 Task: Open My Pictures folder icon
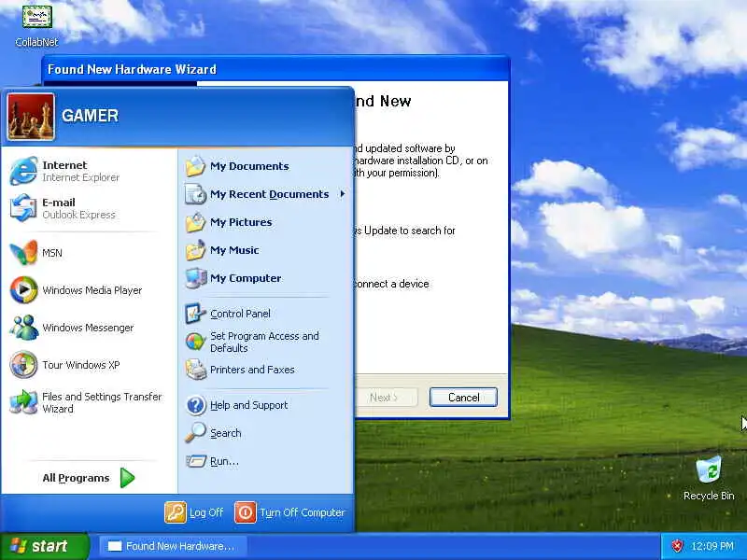[195, 222]
